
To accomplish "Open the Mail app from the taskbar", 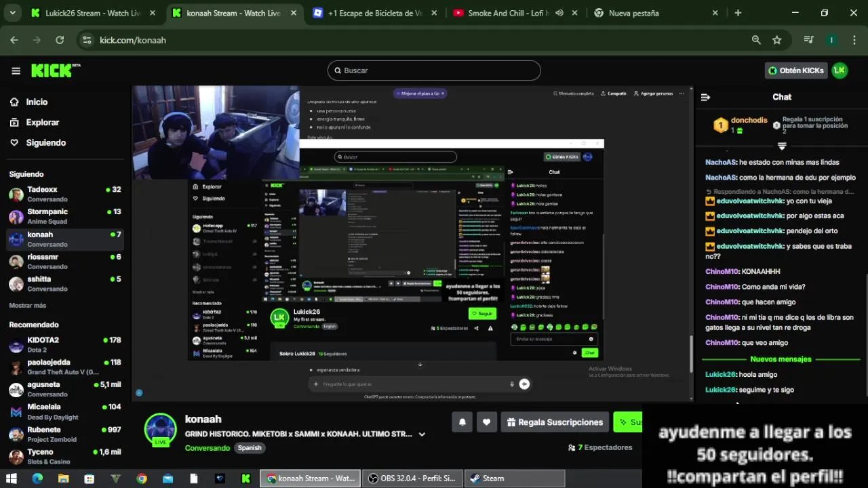I will click(x=167, y=479).
